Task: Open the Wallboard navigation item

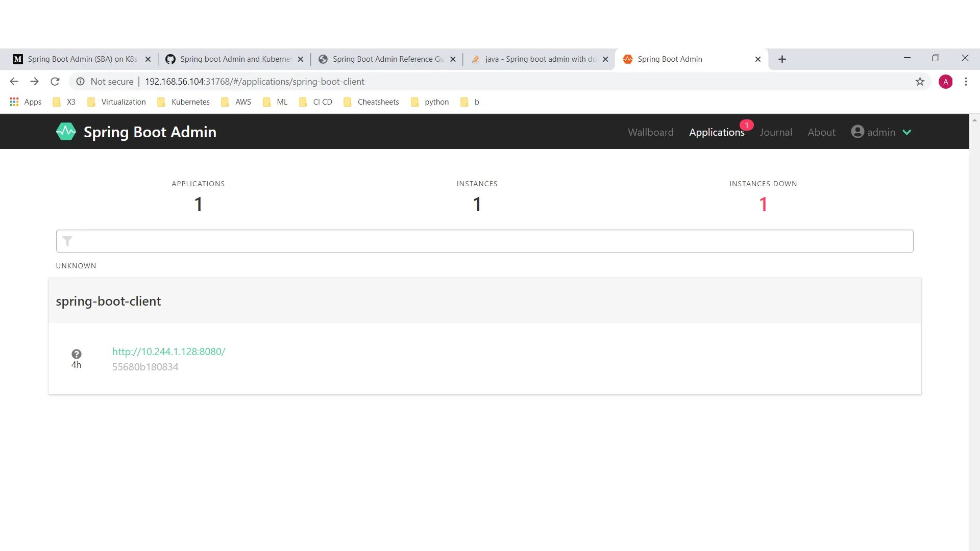Action: (x=650, y=132)
